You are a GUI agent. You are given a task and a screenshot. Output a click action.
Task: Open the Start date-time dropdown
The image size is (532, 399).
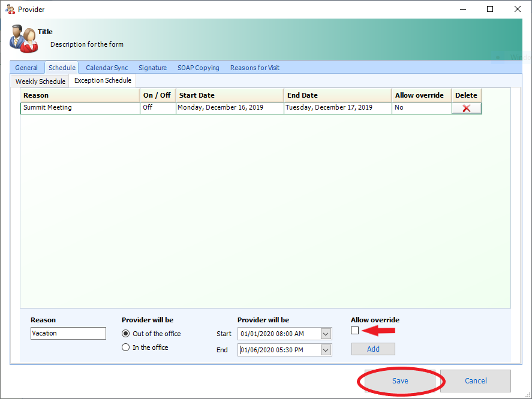[324, 334]
